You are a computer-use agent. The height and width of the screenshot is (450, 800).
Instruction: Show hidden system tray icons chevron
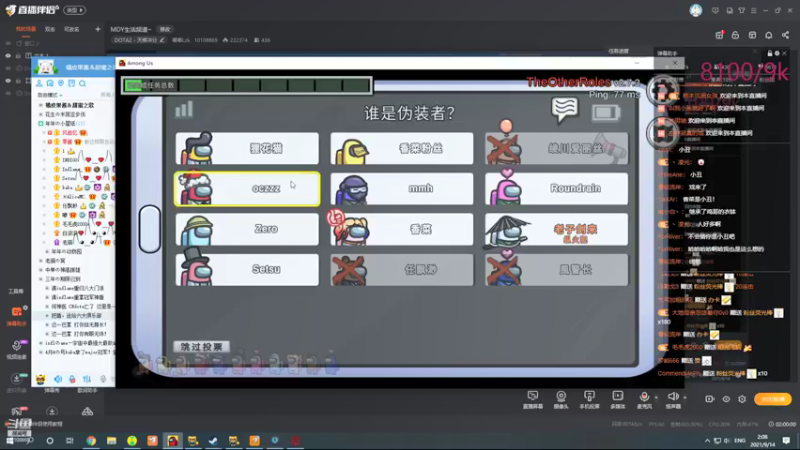tap(707, 440)
